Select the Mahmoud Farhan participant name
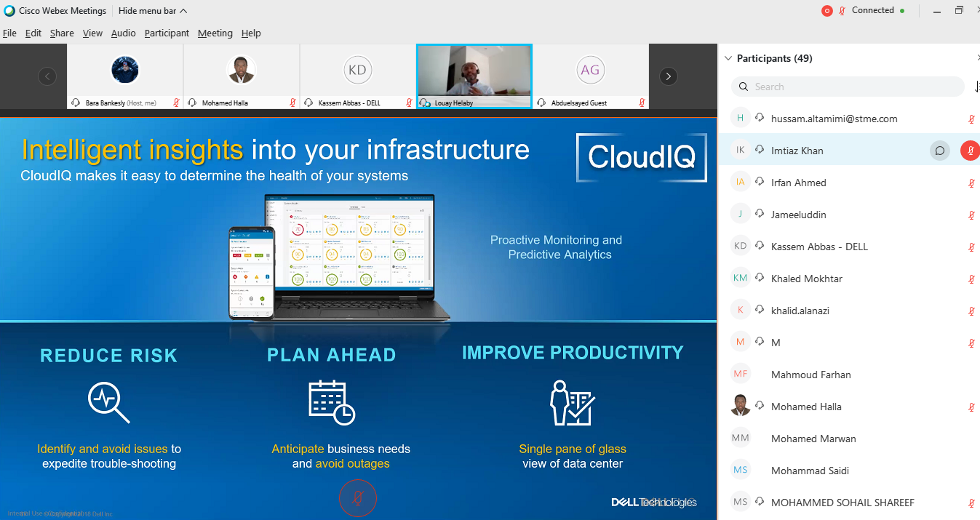Screen dimensions: 980x520 point(811,375)
